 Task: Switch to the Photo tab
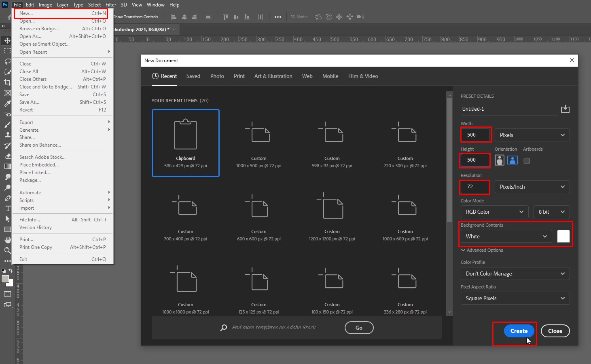[x=217, y=76]
